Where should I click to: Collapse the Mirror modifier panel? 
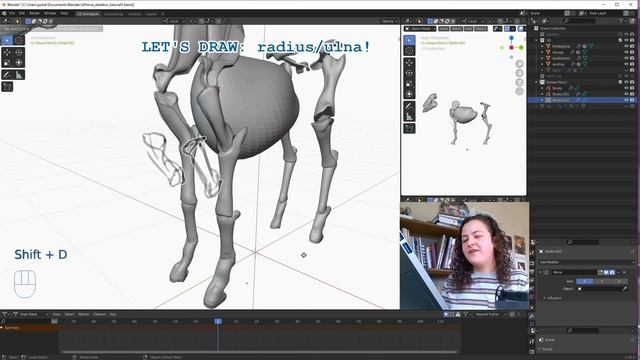[x=541, y=272]
